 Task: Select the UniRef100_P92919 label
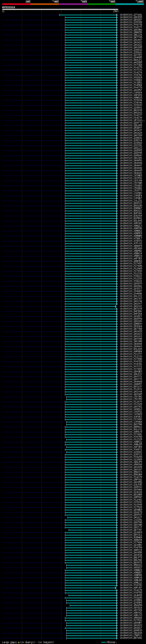(x=131, y=77)
